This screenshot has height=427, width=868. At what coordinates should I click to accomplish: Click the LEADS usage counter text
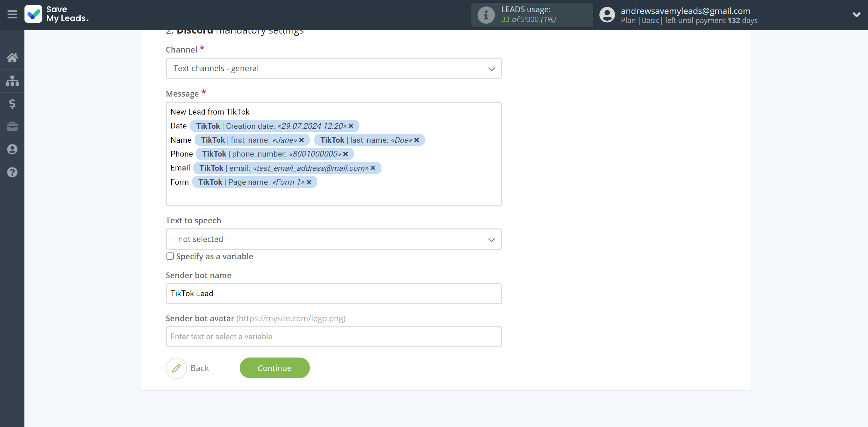[x=529, y=19]
